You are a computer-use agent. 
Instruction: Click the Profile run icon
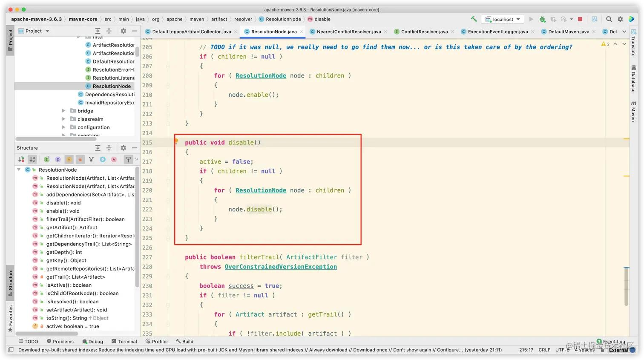[x=563, y=19]
